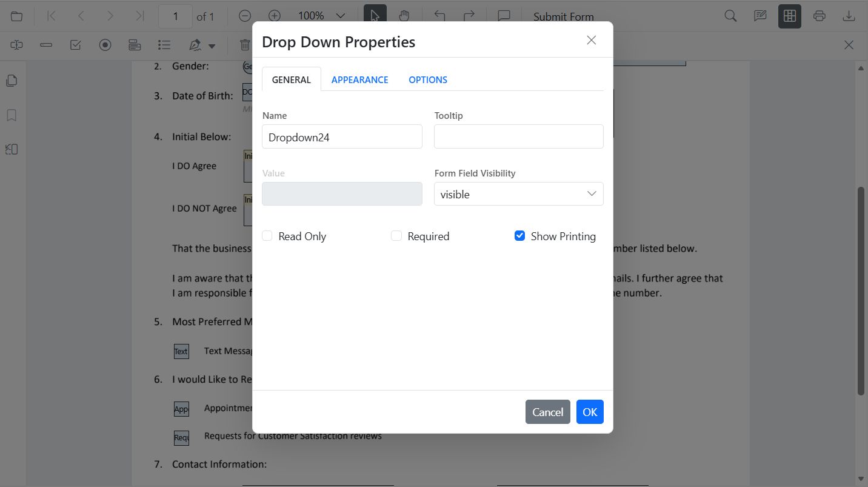The width and height of the screenshot is (868, 487).
Task: Select the Requests form field box
Action: pos(181,437)
